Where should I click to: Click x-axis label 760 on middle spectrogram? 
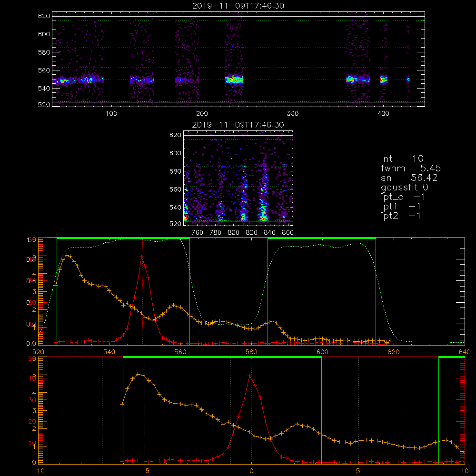[x=198, y=233]
